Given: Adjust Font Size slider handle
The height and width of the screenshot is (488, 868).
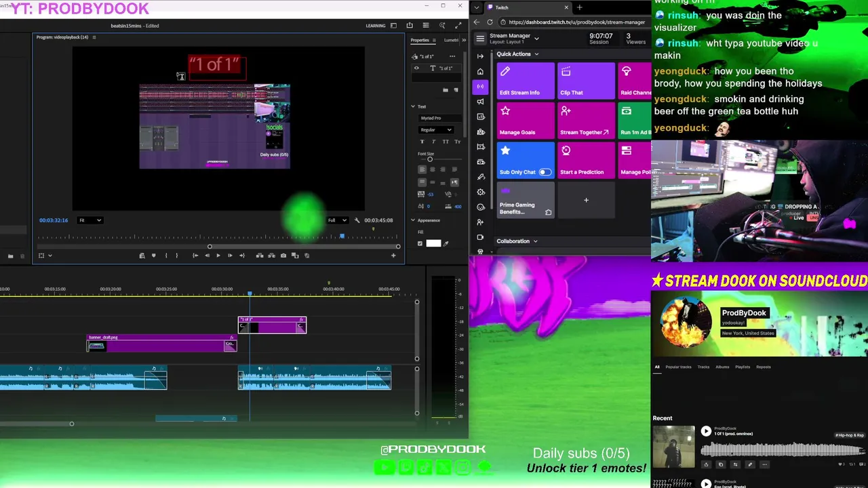Looking at the screenshot, I should coord(430,159).
